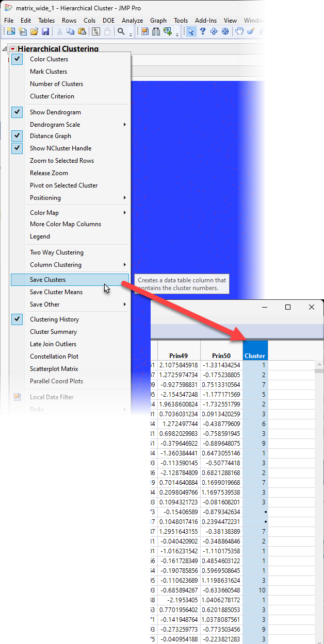Image resolution: width=324 pixels, height=644 pixels.
Task: Click the Brush tool icon
Action: tap(251, 31)
